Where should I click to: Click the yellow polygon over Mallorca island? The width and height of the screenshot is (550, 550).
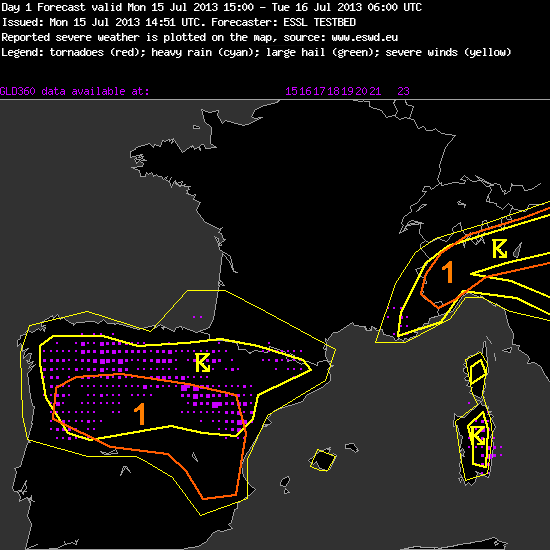(x=323, y=460)
